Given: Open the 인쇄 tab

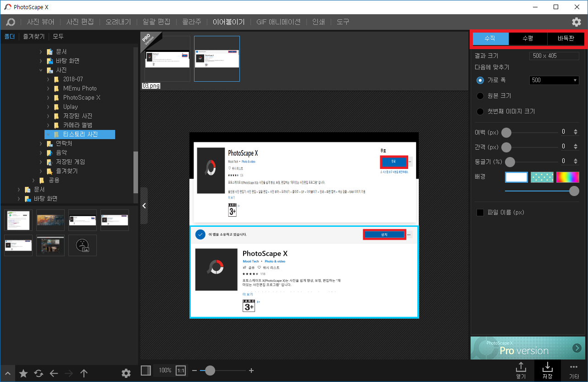Looking at the screenshot, I should click(x=319, y=22).
